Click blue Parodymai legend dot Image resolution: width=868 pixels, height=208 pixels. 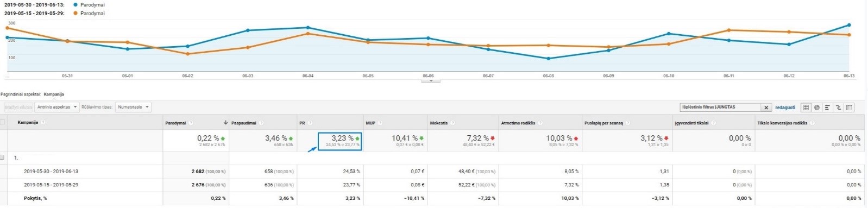[x=75, y=4]
